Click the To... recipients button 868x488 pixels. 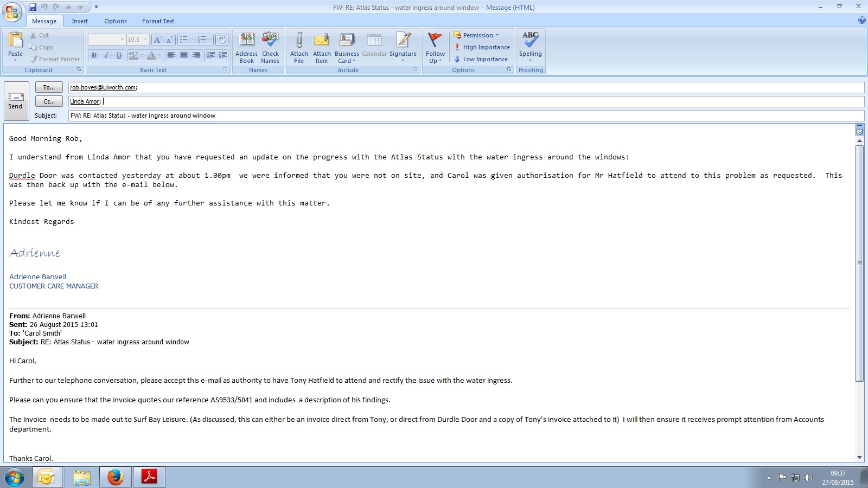click(x=49, y=87)
